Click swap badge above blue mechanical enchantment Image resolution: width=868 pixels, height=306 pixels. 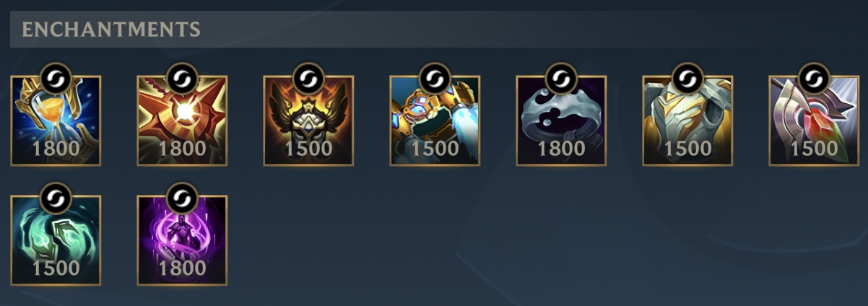tap(435, 78)
